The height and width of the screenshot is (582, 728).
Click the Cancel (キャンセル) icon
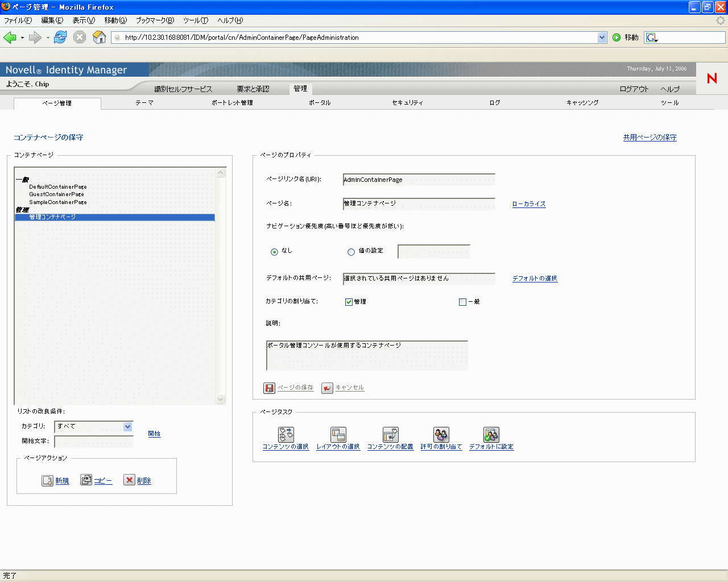[x=327, y=388]
